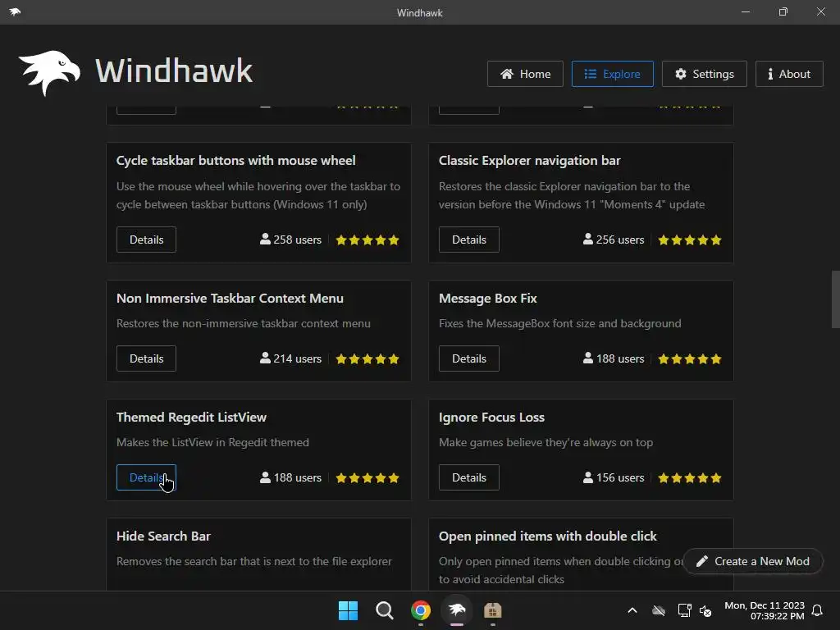
Task: Click the Windhawk taskbar icon
Action: pyautogui.click(x=457, y=610)
